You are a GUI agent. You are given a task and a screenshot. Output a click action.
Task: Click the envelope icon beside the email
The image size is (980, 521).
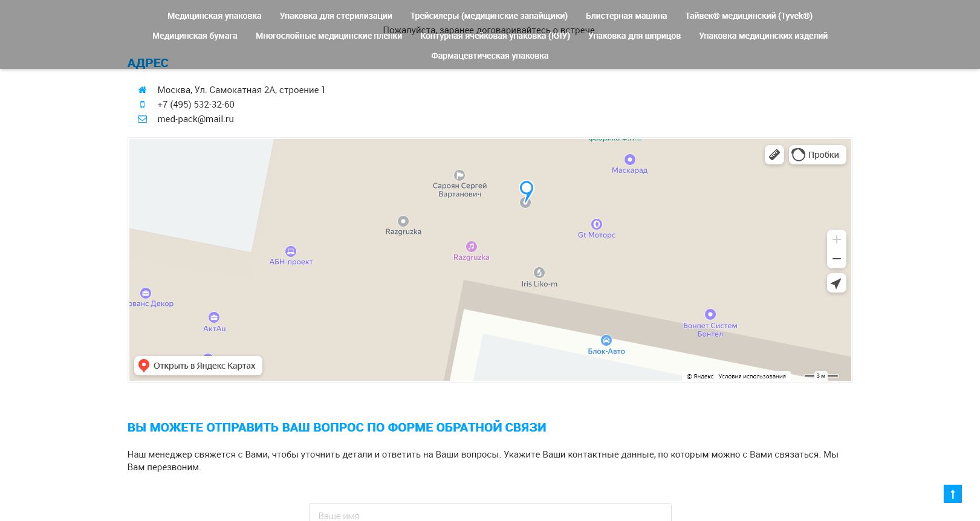click(x=142, y=119)
